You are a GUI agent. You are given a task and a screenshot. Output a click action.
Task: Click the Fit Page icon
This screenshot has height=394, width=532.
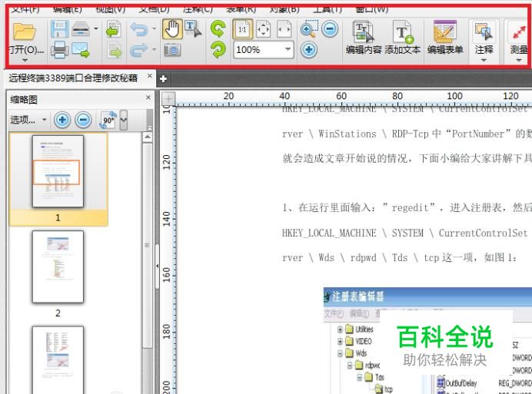click(x=263, y=29)
